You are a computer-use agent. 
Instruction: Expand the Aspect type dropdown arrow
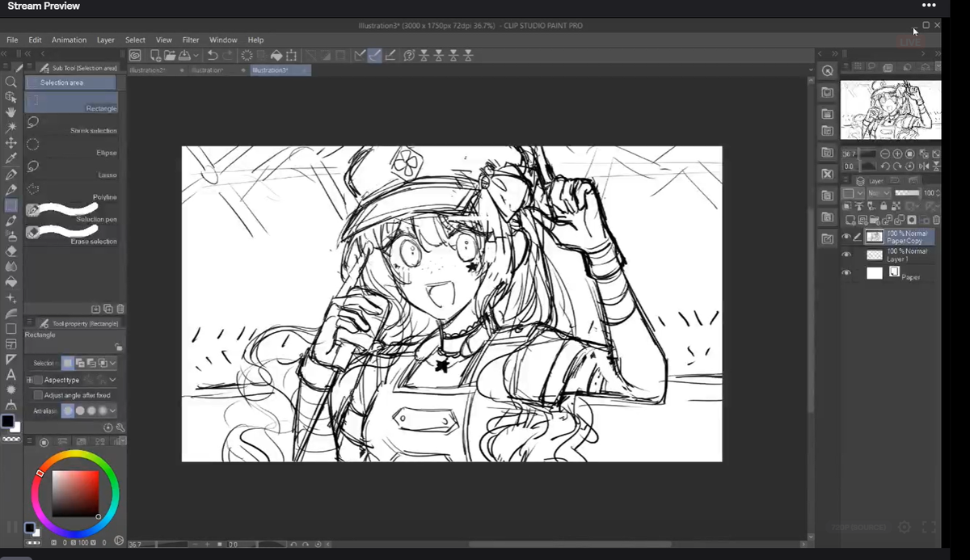112,380
